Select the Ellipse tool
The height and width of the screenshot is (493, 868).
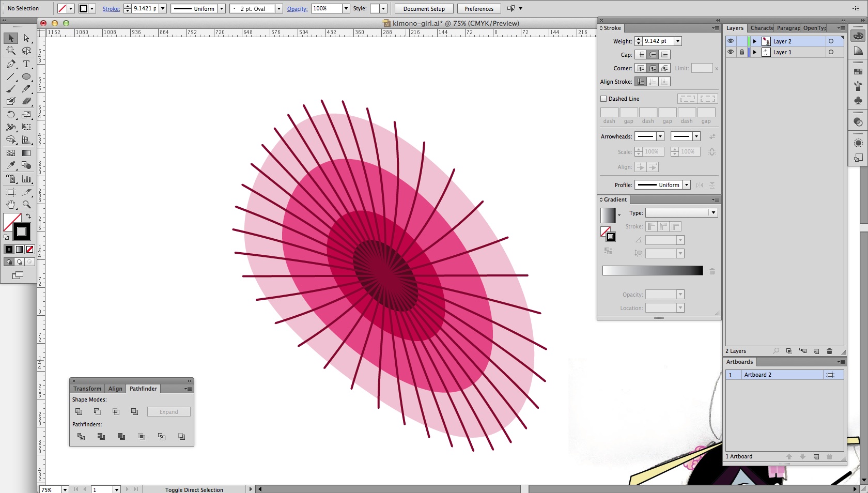click(x=26, y=76)
